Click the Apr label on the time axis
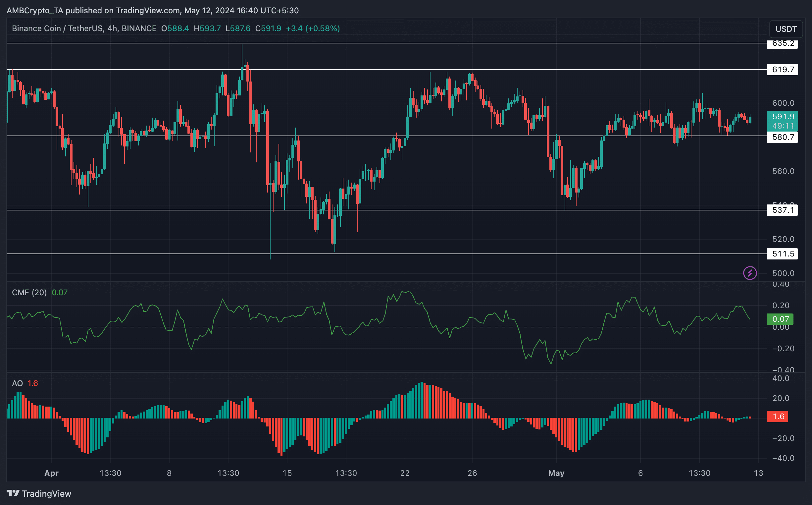Viewport: 812px width, 505px height. [x=51, y=473]
